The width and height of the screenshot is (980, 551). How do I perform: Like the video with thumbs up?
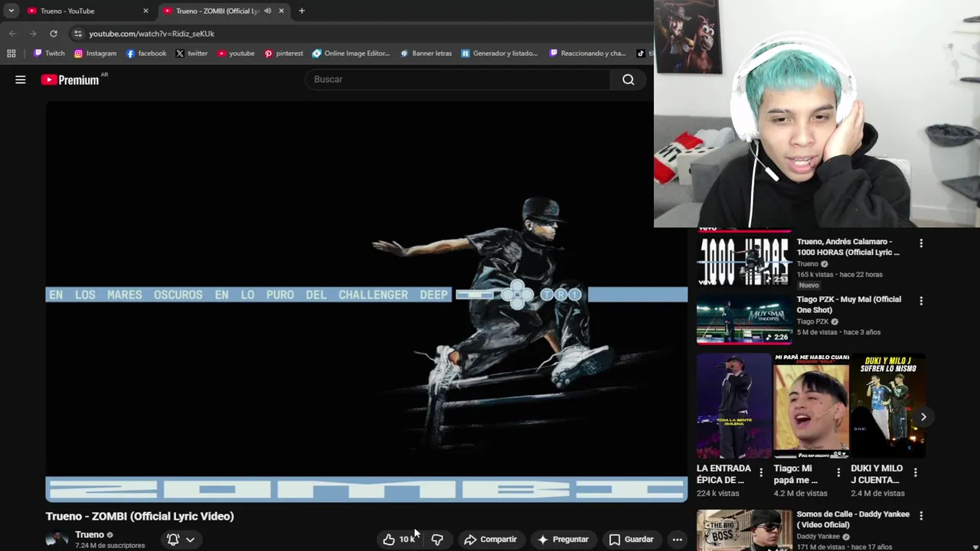399,540
